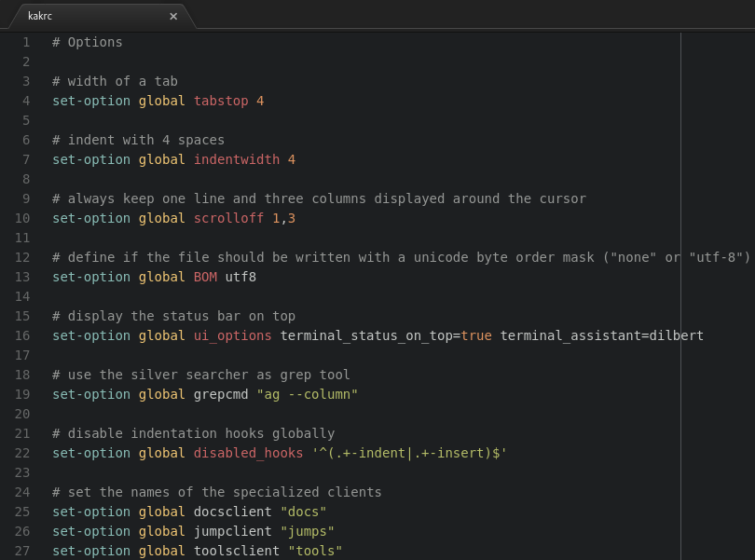Screen dimensions: 755x560
Task: Click line number 22 in gutter
Action: (22, 453)
